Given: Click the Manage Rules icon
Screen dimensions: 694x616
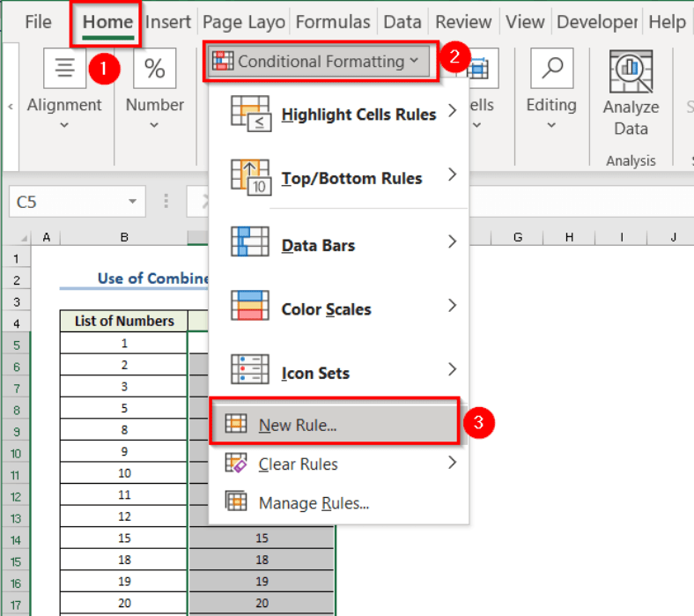Looking at the screenshot, I should 236,501.
